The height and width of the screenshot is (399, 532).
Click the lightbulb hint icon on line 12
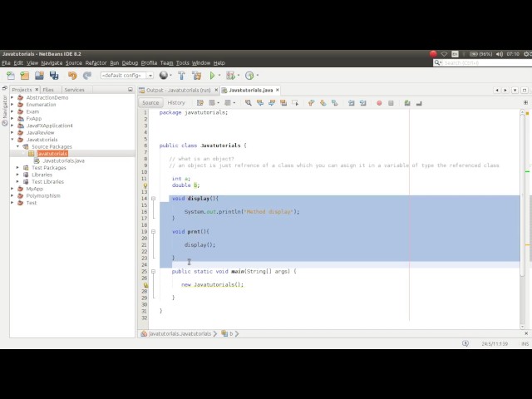[145, 185]
